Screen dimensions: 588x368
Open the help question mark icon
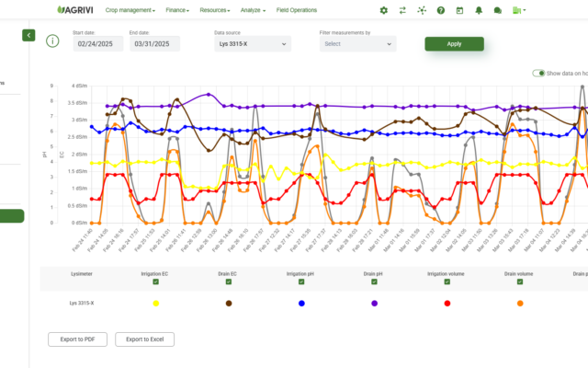tap(441, 10)
